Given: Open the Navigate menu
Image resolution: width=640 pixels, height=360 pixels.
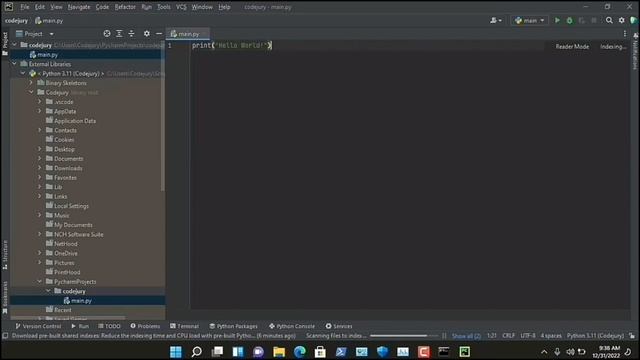Looking at the screenshot, I should (79, 7).
